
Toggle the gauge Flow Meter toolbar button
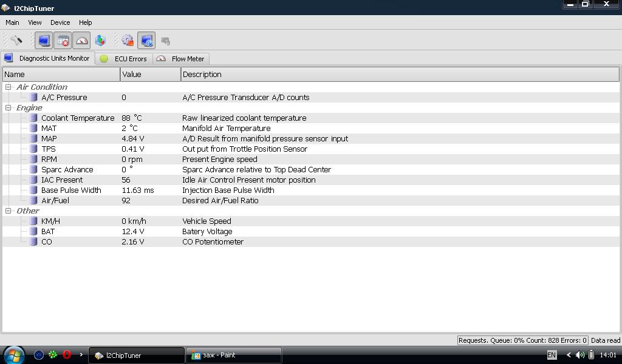point(82,41)
